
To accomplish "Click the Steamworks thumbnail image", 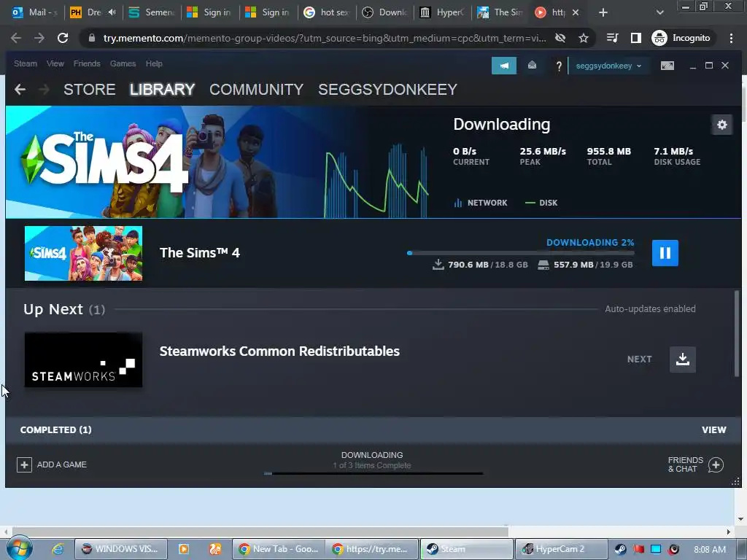I will coord(83,359).
